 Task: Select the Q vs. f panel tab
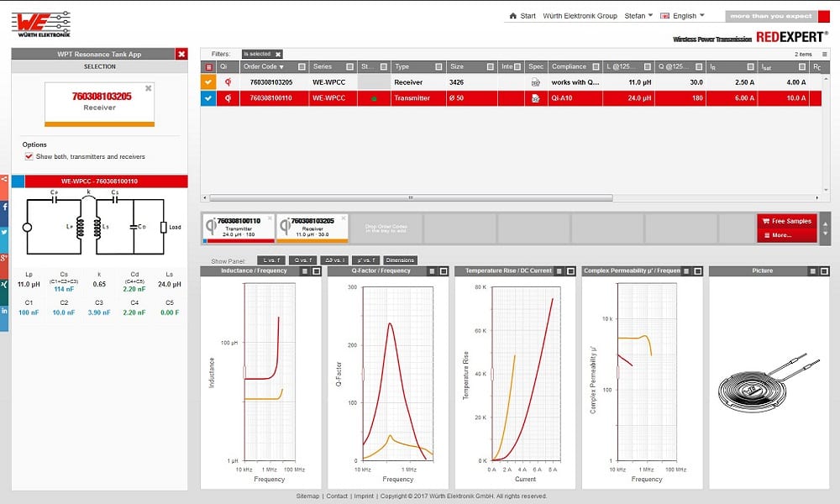pyautogui.click(x=301, y=260)
